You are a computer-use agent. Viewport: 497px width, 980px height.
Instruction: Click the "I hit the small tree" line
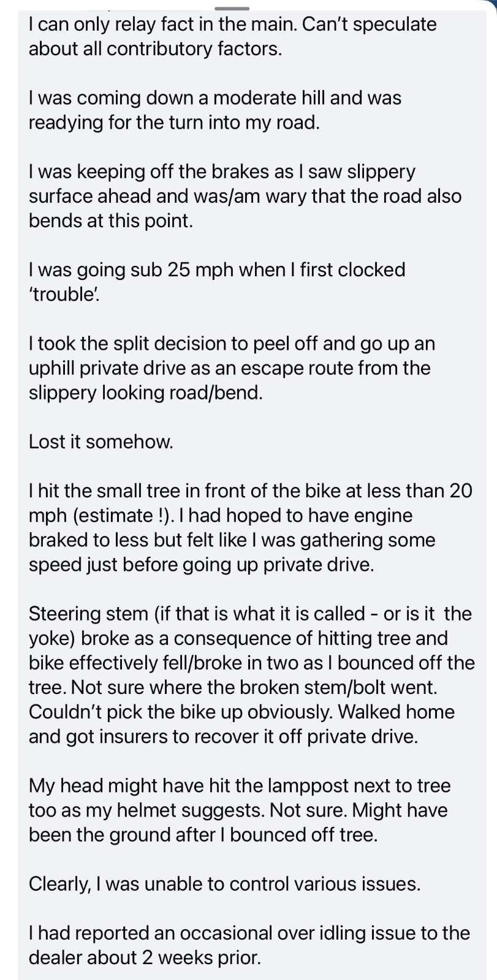(x=250, y=491)
